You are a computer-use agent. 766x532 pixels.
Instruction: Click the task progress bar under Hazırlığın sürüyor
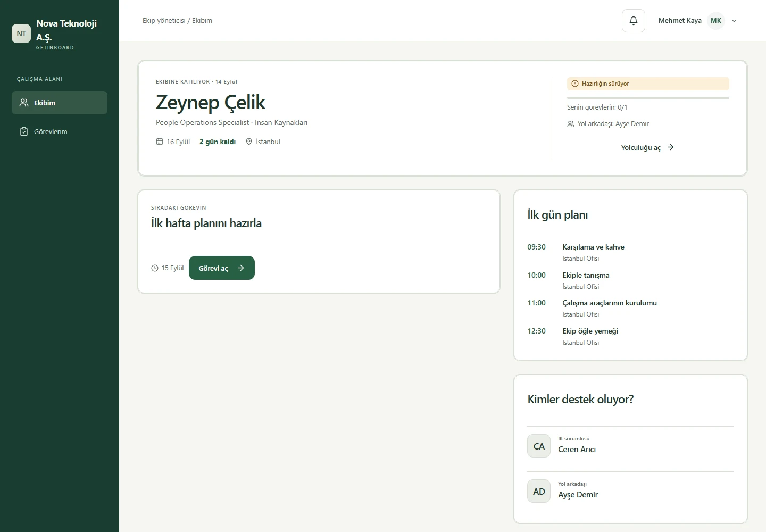[648, 98]
